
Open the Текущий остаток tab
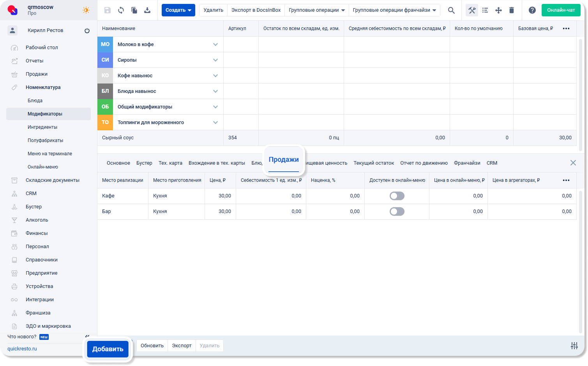(374, 163)
